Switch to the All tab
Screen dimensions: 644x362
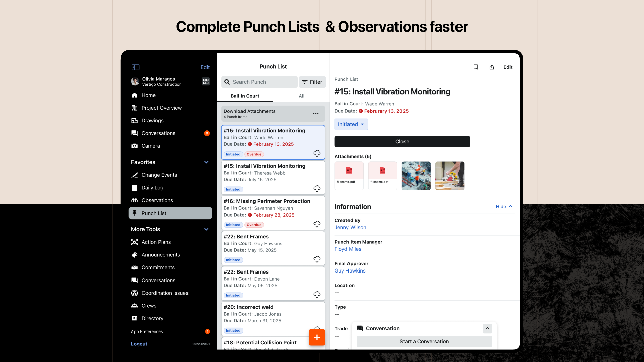[x=301, y=96]
